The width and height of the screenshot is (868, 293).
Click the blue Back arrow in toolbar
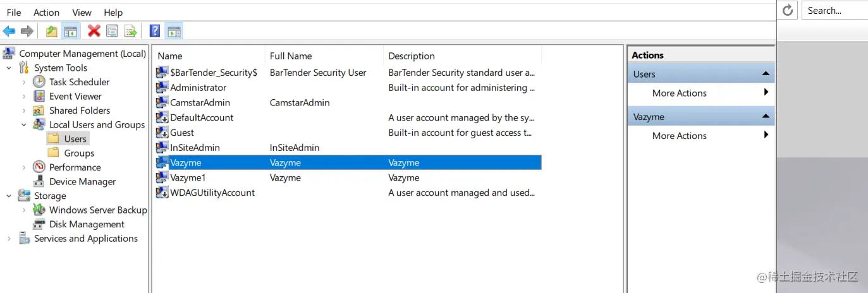pyautogui.click(x=9, y=31)
